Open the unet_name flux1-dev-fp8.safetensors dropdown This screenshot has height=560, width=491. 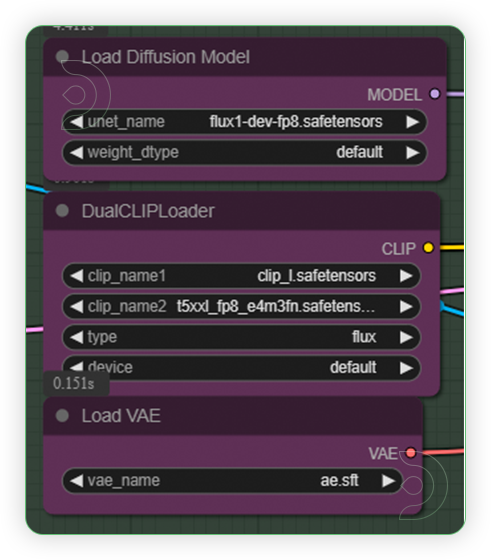pos(244,122)
